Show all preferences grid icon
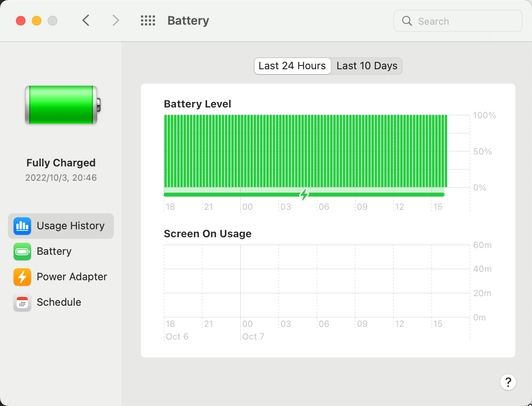The height and width of the screenshot is (406, 532). (x=148, y=21)
